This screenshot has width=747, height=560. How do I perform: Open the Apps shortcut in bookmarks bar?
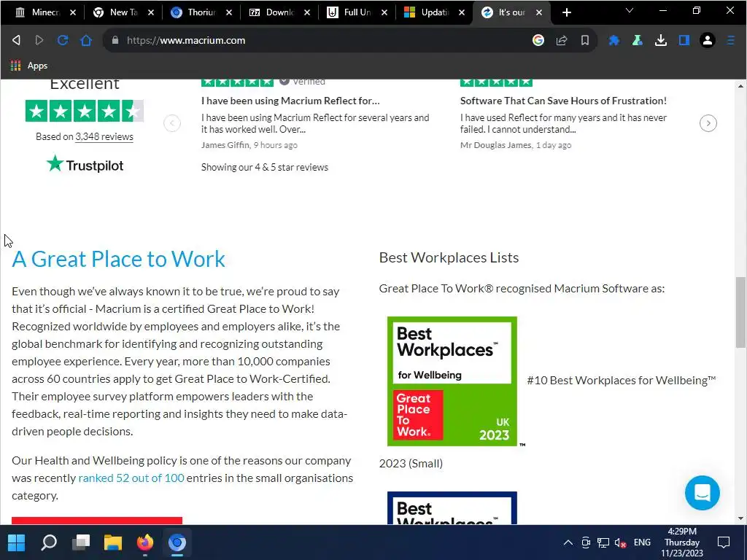click(x=29, y=66)
